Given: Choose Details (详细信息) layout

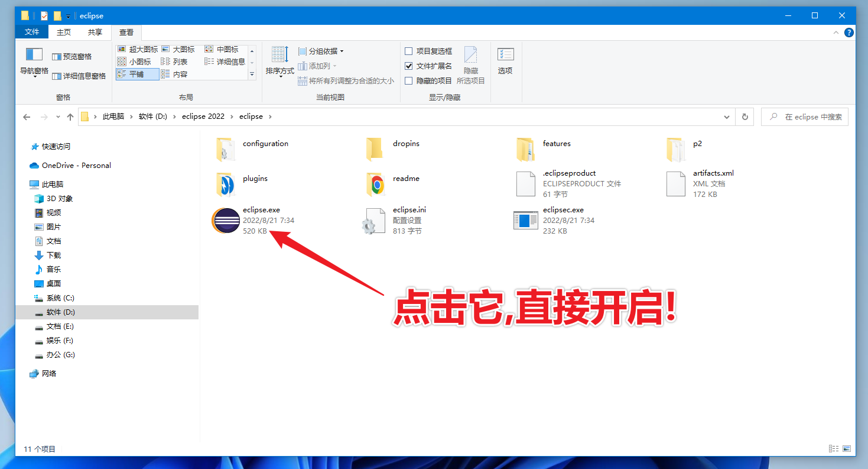Looking at the screenshot, I should pos(225,62).
